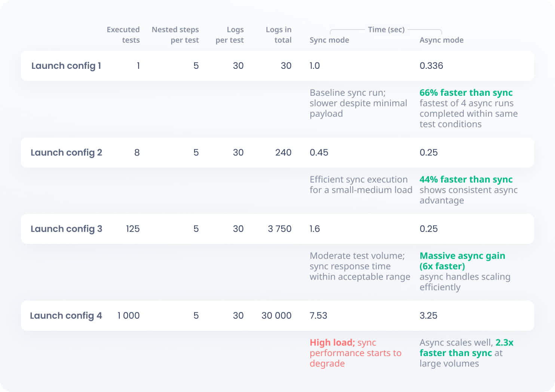Select the executed tests value '1 000'

128,316
